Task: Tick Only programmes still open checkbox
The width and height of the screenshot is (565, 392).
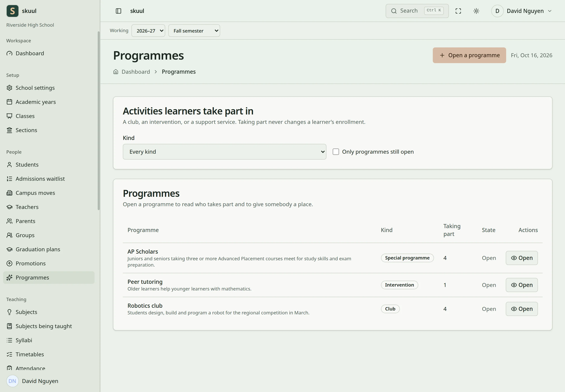Action: click(336, 152)
